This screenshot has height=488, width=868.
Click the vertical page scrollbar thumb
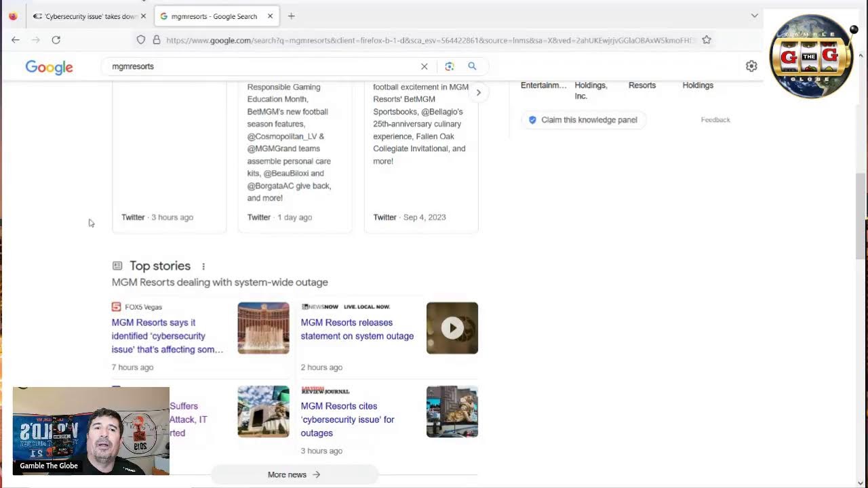point(861,216)
